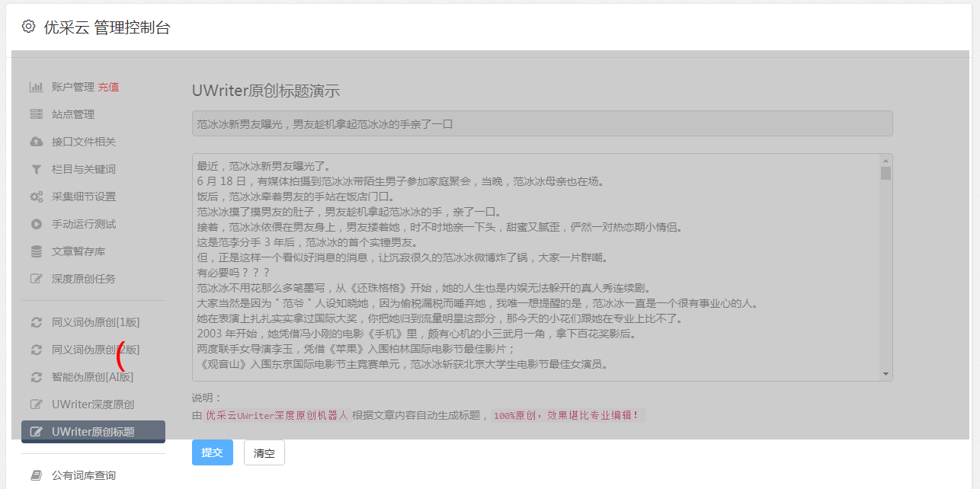Image resolution: width=980 pixels, height=489 pixels.
Task: Click the edit icon for UWriter原创标题
Action: tap(36, 432)
